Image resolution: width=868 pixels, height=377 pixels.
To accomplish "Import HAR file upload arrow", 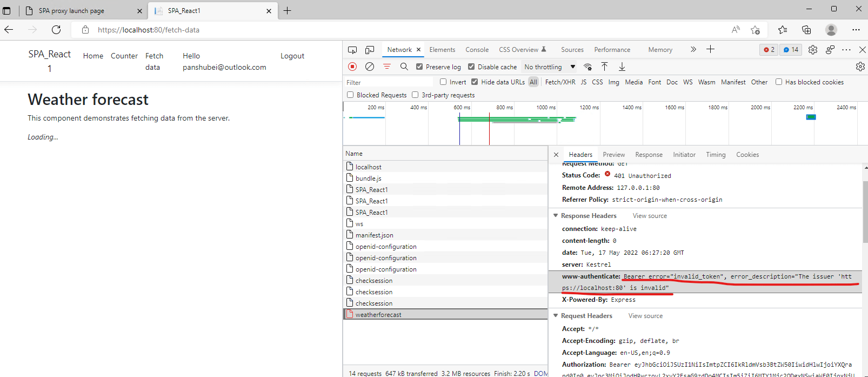I will pyautogui.click(x=605, y=67).
